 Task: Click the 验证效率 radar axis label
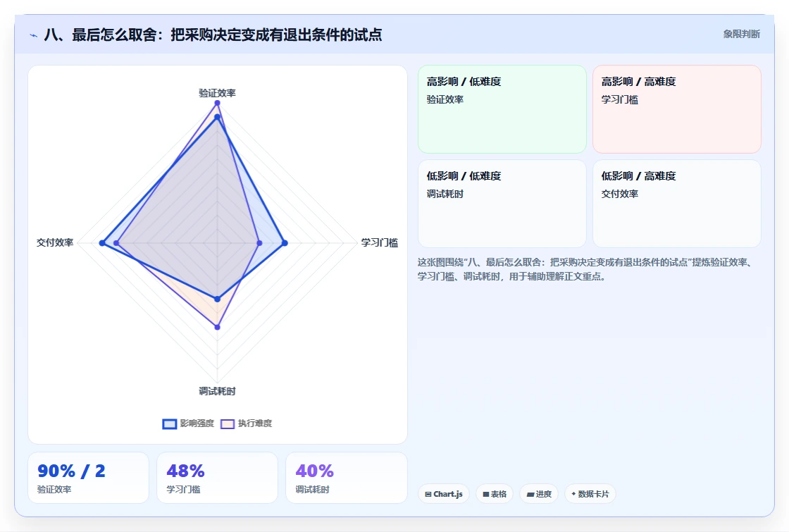217,93
